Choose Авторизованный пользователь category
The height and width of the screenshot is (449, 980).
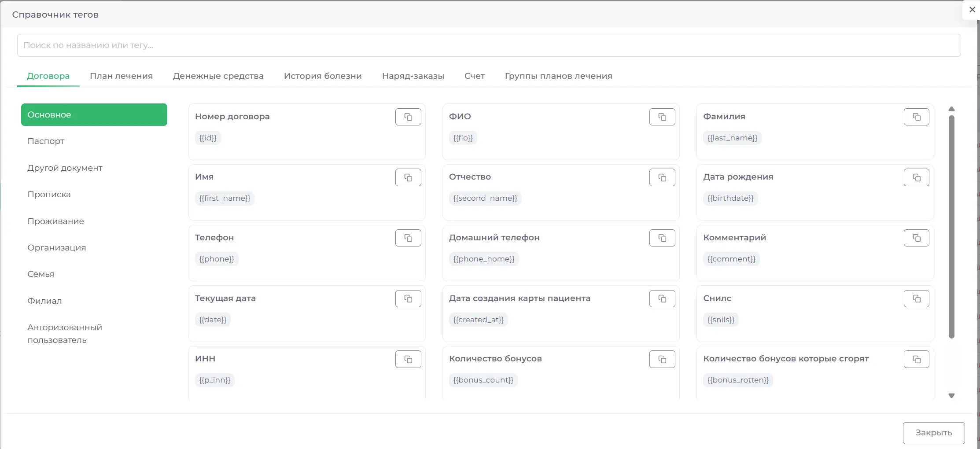[64, 334]
